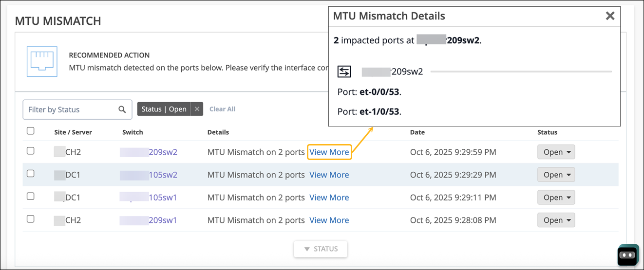Tick the checkbox for 105sw1 row
The width and height of the screenshot is (644, 270).
pos(31,197)
